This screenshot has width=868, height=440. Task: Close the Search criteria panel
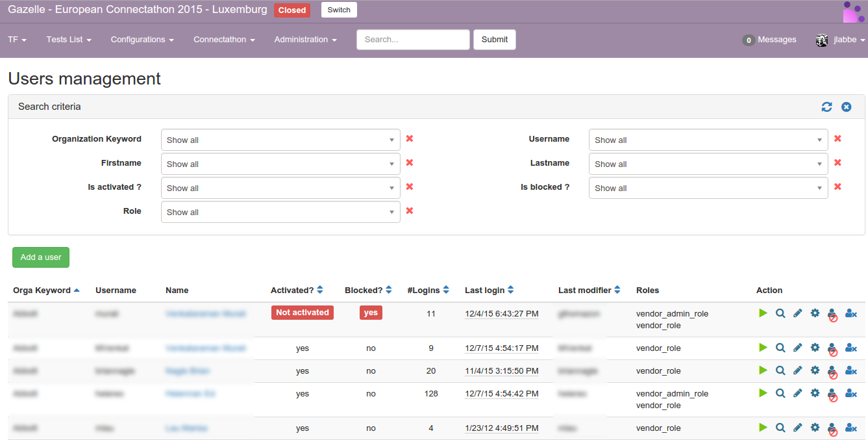[847, 107]
